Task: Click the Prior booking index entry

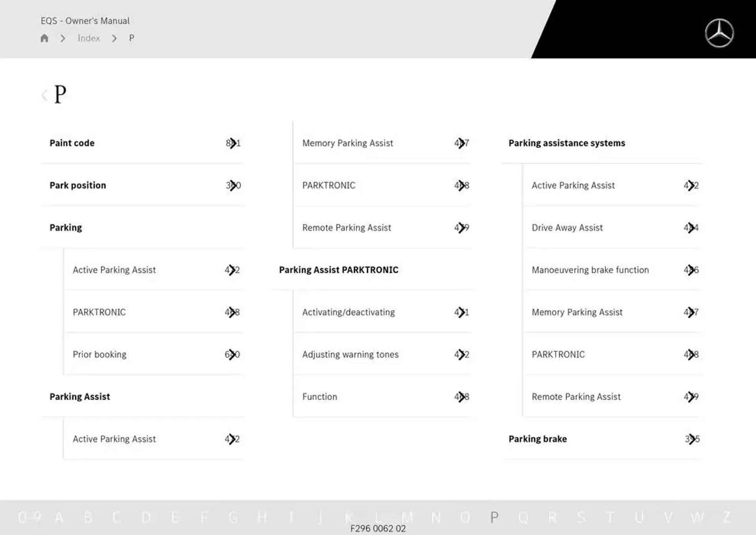Action: pyautogui.click(x=98, y=354)
